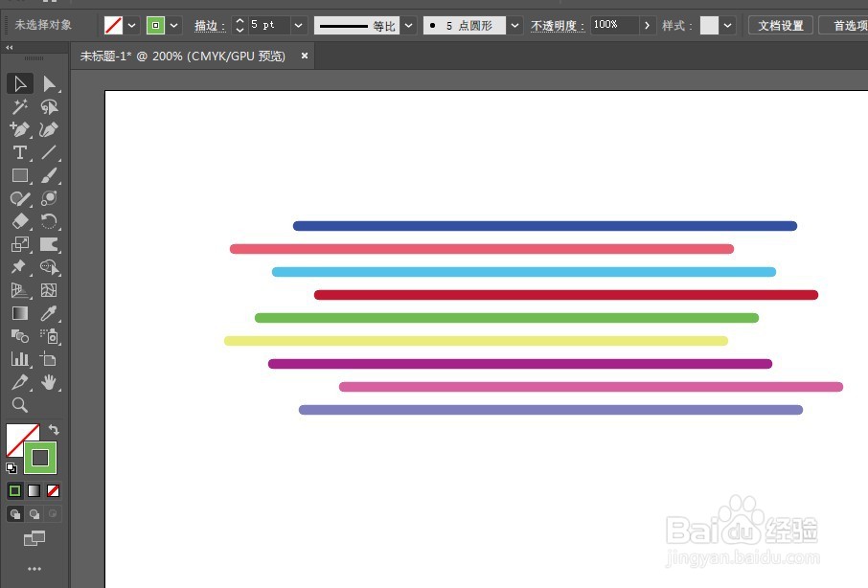The image size is (868, 588).
Task: Click the green stroke color swatch
Action: pos(40,458)
